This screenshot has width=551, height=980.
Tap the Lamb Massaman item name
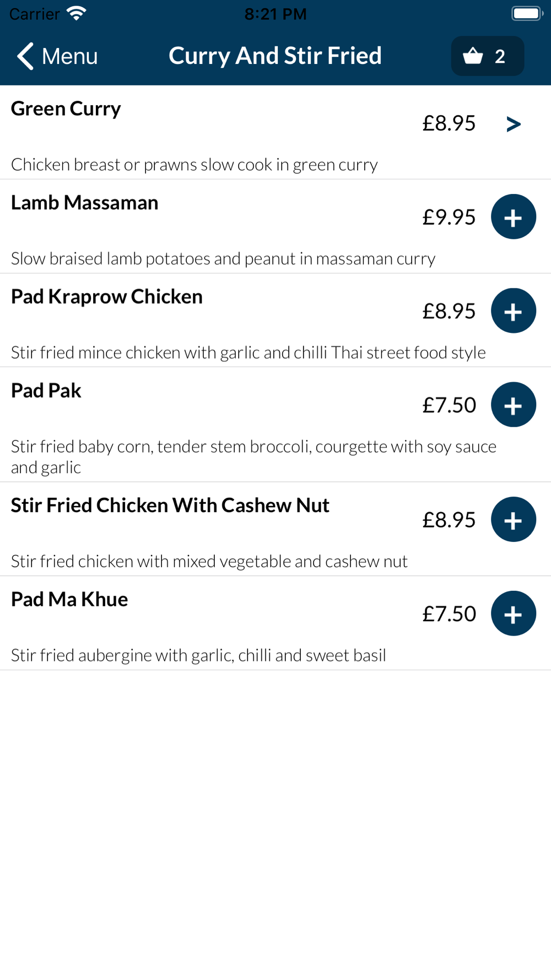point(84,202)
